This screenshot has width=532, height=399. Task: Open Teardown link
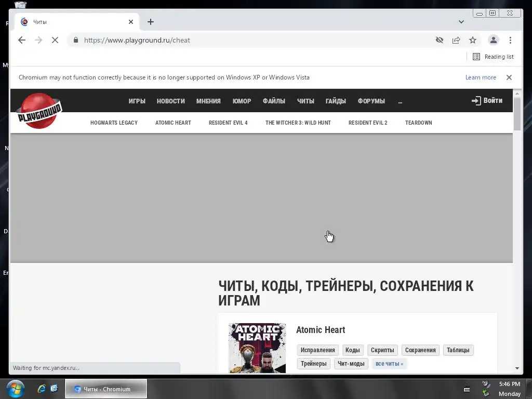(x=418, y=123)
